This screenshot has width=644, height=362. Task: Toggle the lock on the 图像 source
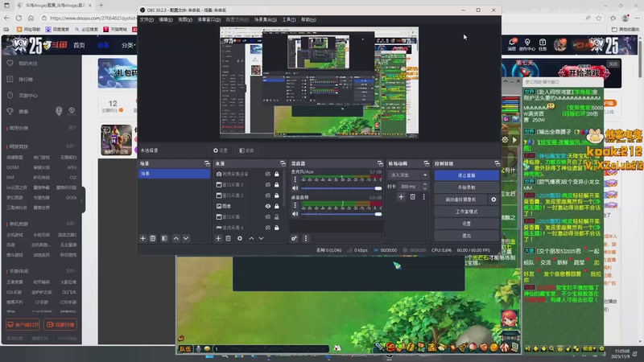277,206
